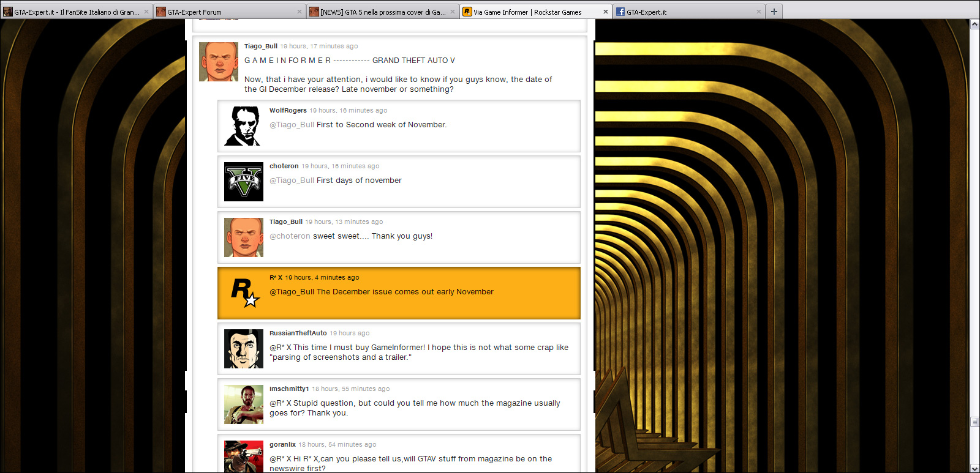Image resolution: width=980 pixels, height=473 pixels.
Task: Click @choteron mention in Tiago_Bull's reply
Action: [290, 236]
